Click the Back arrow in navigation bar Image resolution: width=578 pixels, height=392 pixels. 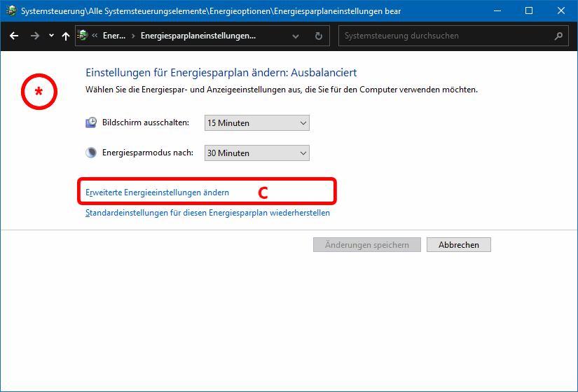tap(14, 36)
